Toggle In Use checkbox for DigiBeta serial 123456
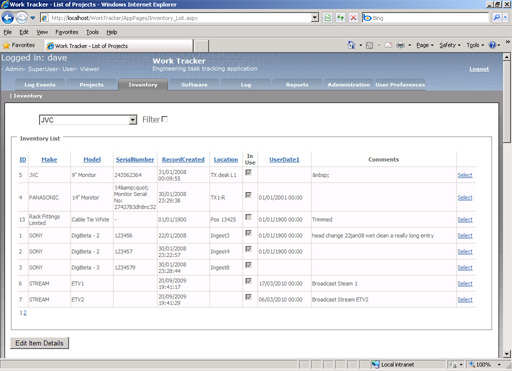Image resolution: width=512 pixels, height=371 pixels. [x=248, y=233]
